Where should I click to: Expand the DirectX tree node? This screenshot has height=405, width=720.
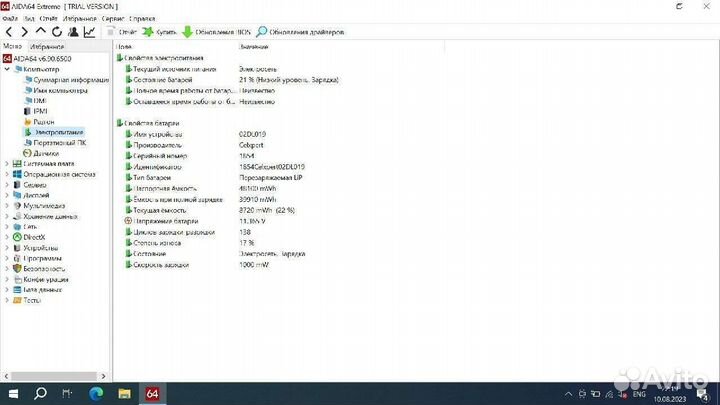point(7,237)
